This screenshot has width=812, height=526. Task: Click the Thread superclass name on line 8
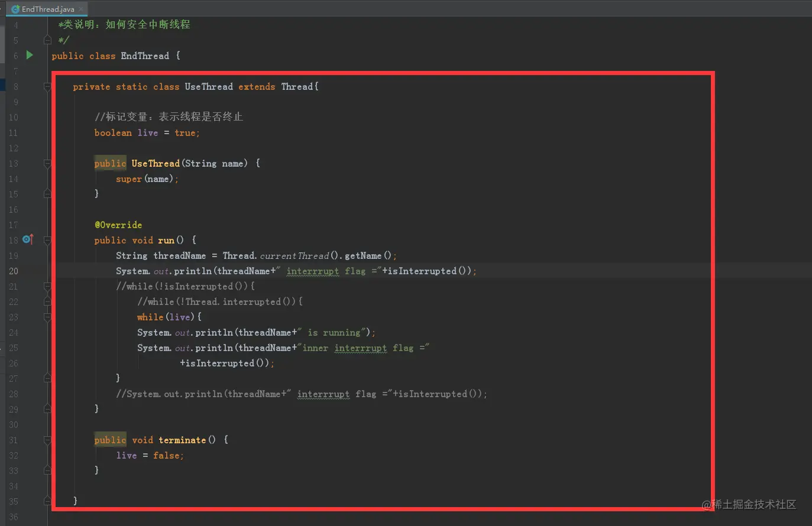coord(297,86)
